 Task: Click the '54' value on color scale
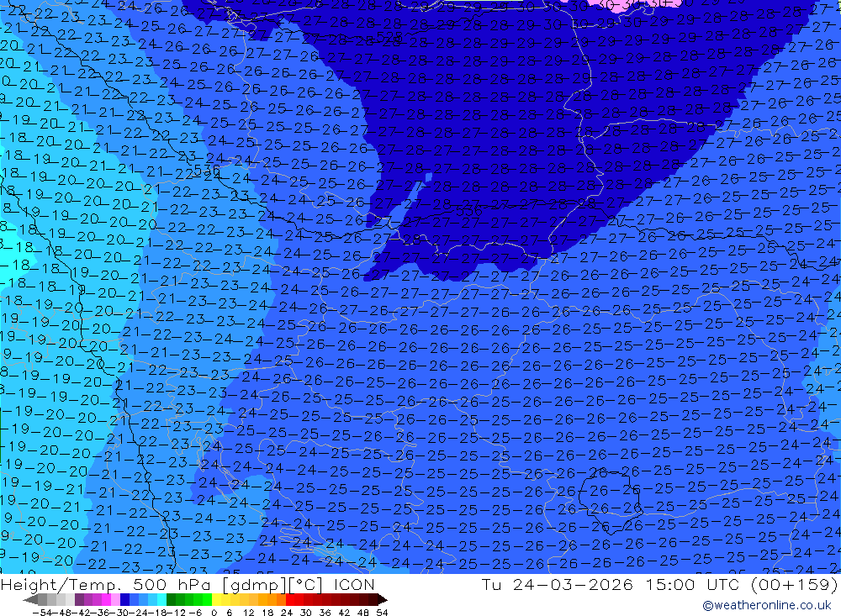(382, 613)
